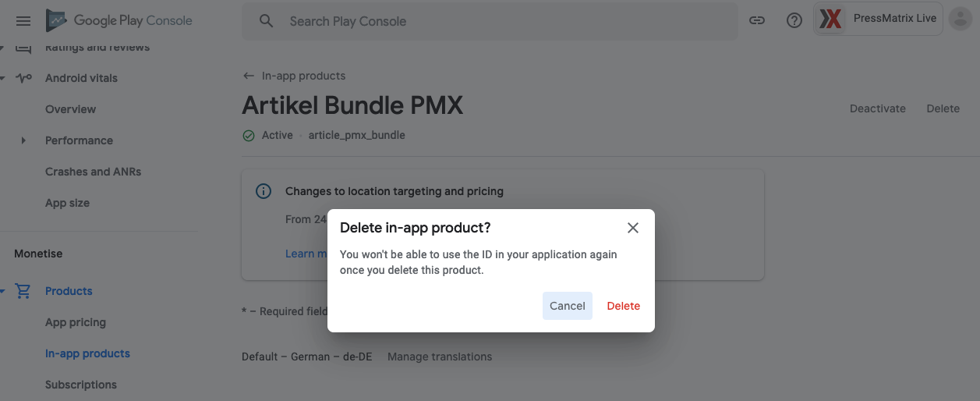Confirm with red Delete button
Screen dimensions: 980x401
[624, 306]
